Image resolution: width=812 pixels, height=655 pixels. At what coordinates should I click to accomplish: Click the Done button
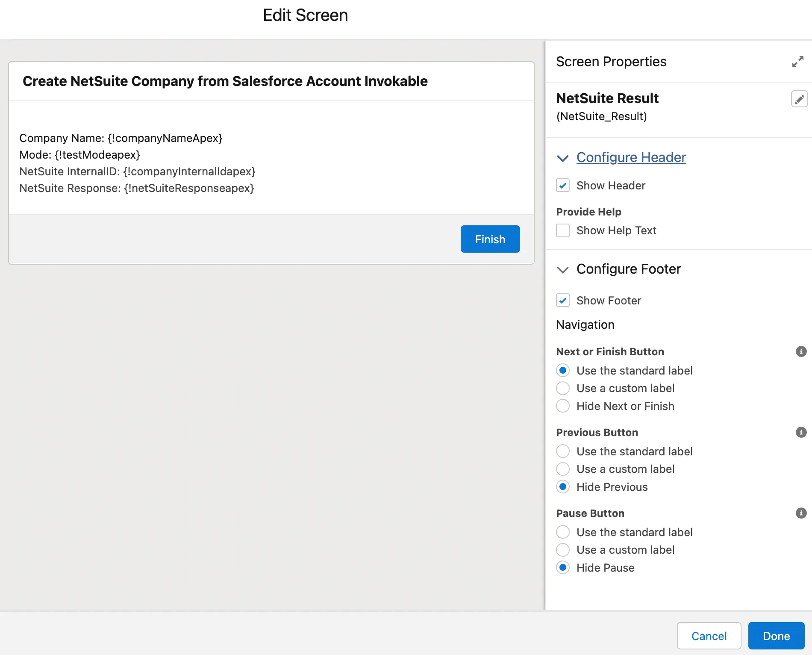point(776,636)
